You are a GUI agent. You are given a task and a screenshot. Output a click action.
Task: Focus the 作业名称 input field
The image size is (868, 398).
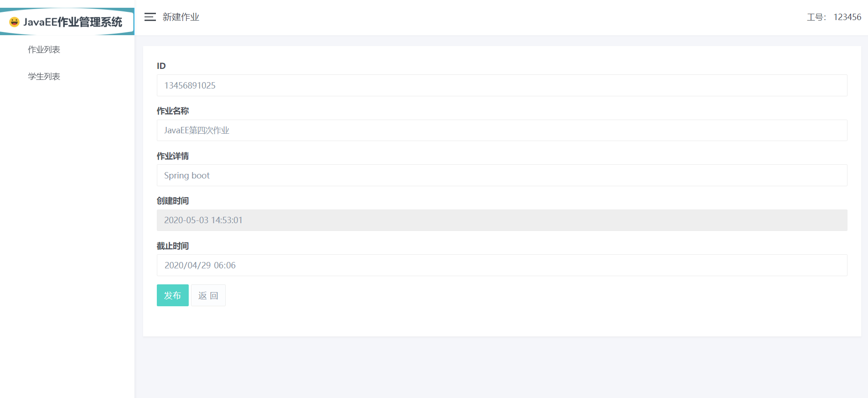point(501,131)
